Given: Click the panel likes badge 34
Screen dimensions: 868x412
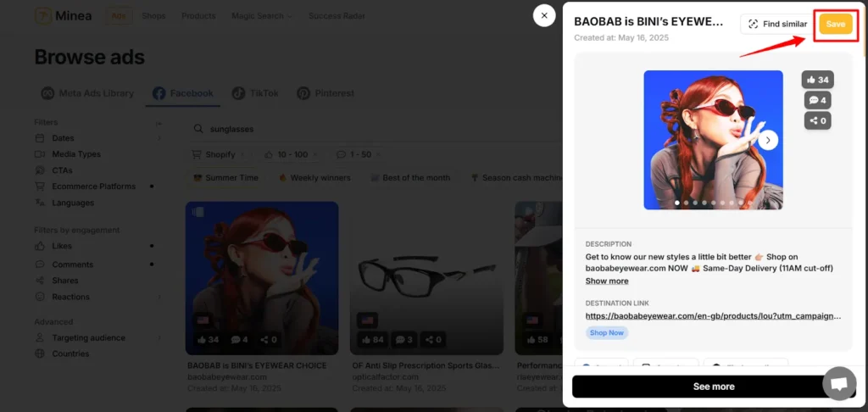Looking at the screenshot, I should [818, 80].
